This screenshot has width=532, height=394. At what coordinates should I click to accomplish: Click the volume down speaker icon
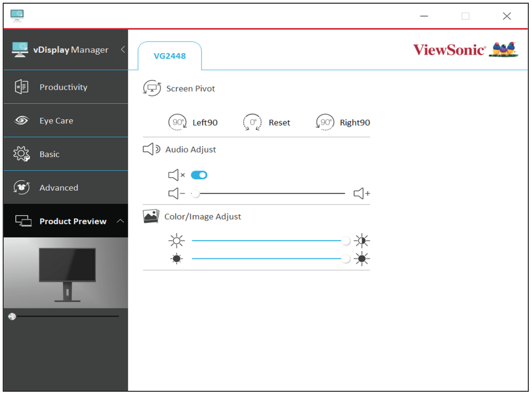[x=177, y=194]
